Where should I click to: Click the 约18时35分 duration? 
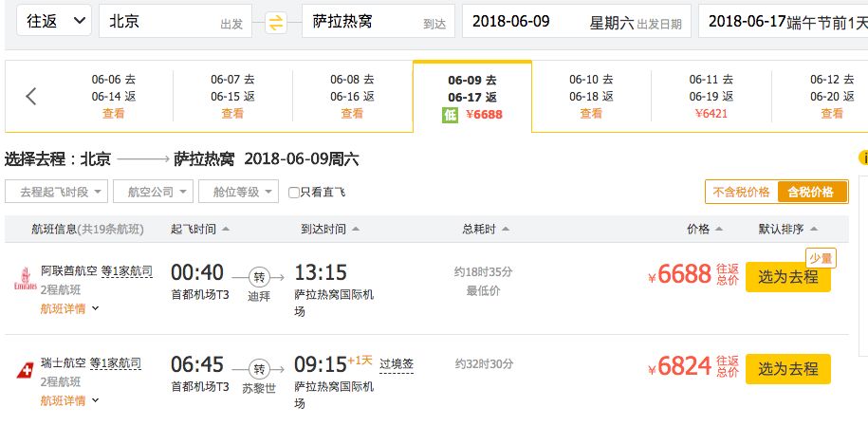point(483,272)
